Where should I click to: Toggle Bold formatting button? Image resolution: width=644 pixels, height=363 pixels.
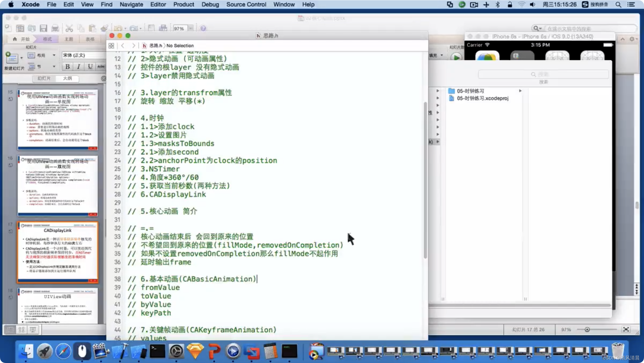coord(68,67)
